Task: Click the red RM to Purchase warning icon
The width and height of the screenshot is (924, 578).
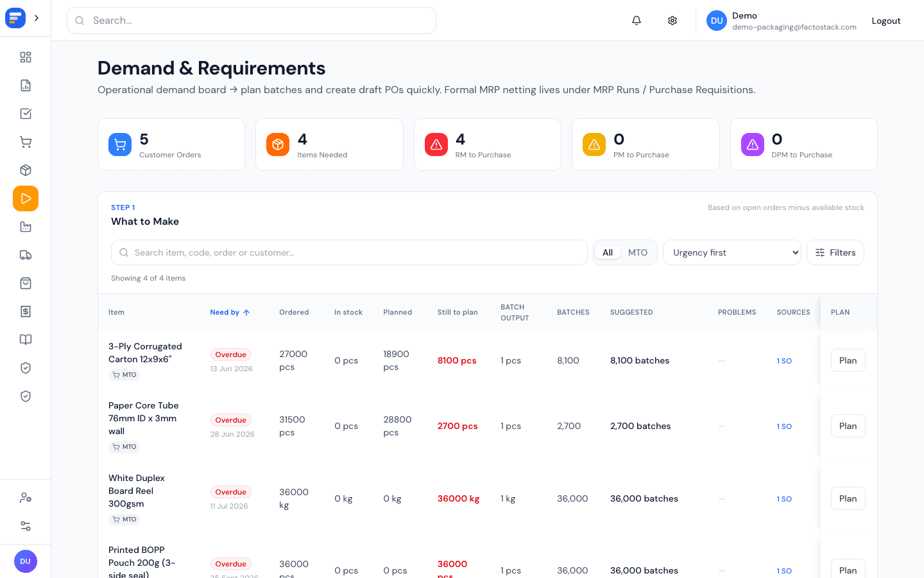Action: point(436,144)
